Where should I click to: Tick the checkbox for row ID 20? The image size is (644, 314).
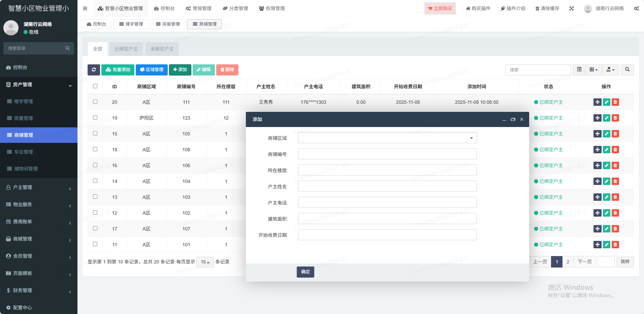(95, 102)
